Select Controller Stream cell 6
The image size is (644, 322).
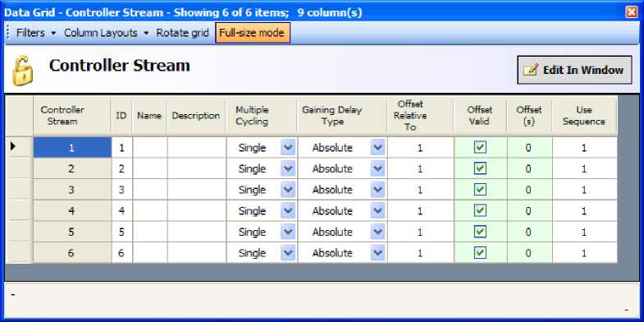72,252
